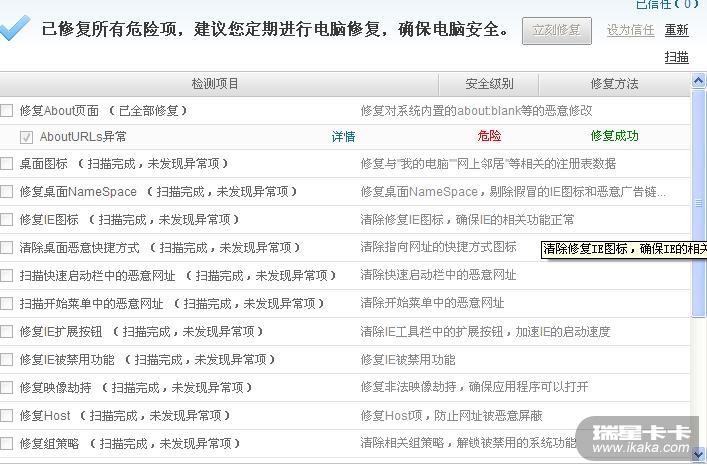Screen dimensions: 707x466
Task: Click the scrollbar down arrow
Action: click(x=698, y=453)
